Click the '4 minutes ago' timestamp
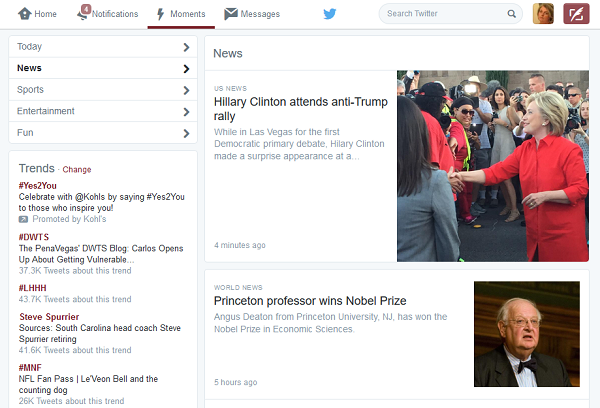The height and width of the screenshot is (408, 600). [240, 245]
